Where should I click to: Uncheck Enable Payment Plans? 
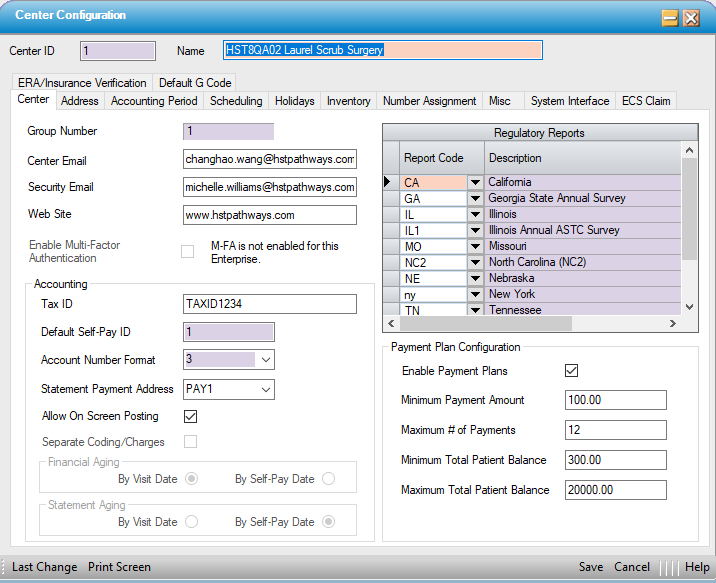tap(572, 371)
